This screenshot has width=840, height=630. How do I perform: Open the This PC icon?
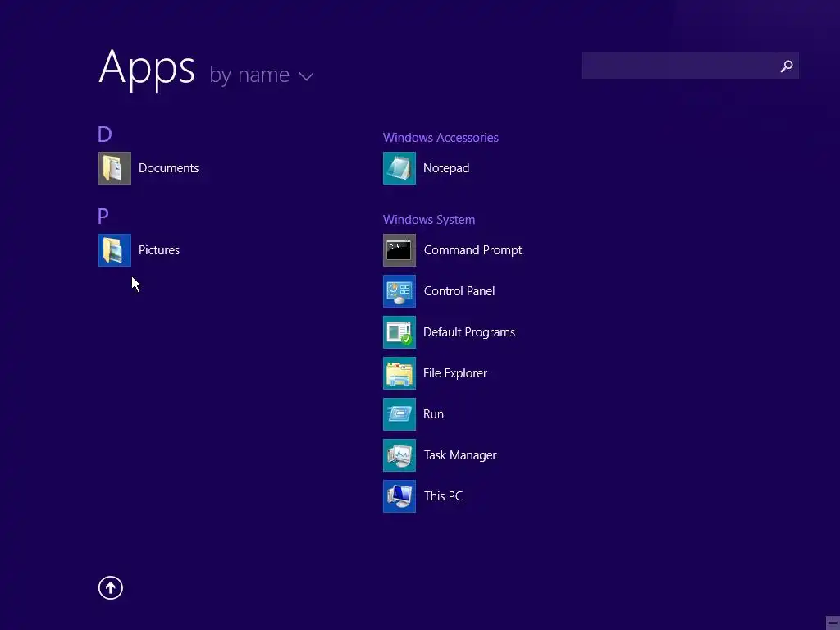pos(399,496)
